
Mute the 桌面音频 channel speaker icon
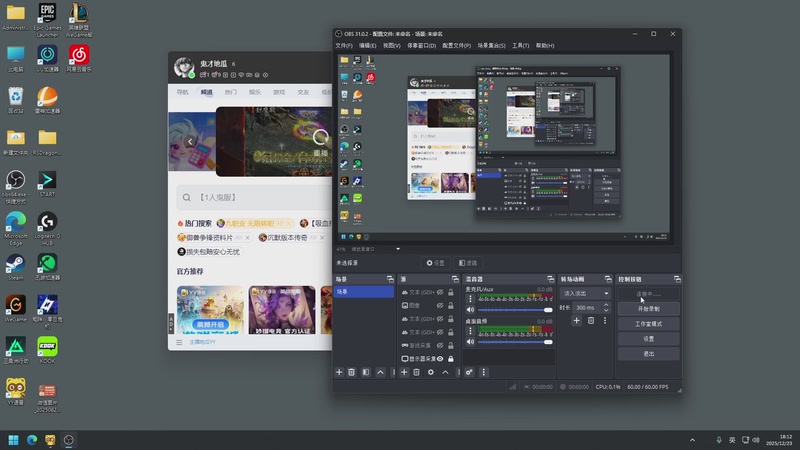coord(470,342)
